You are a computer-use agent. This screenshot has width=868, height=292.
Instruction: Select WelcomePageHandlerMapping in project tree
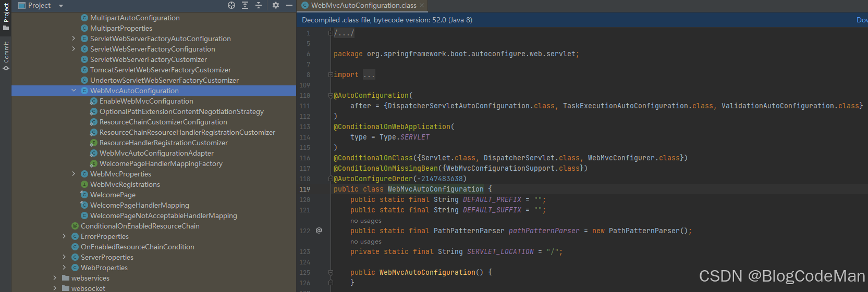139,205
